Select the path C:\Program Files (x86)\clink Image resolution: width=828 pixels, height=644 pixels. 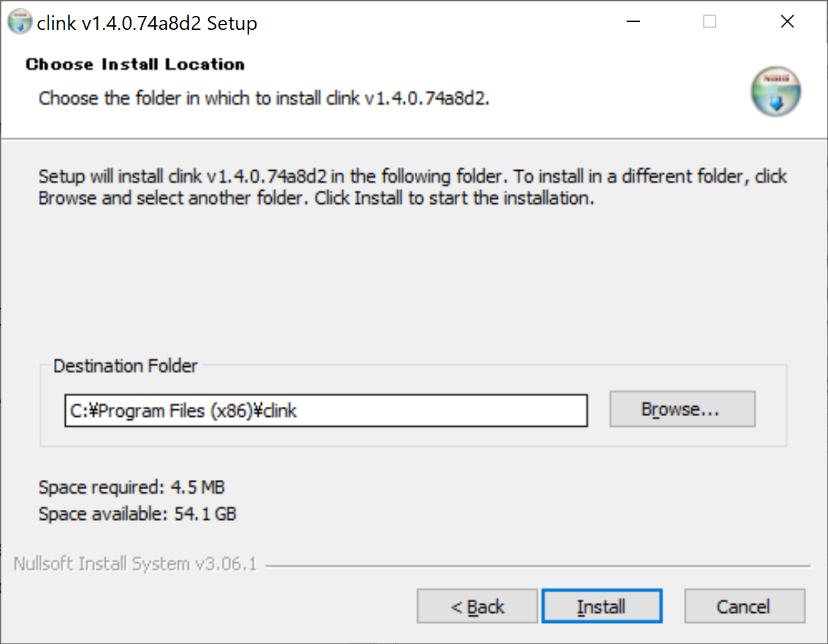(x=183, y=410)
